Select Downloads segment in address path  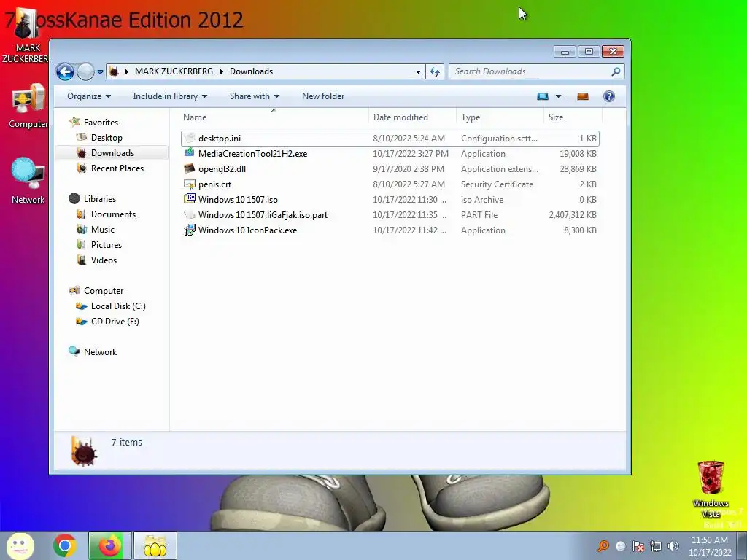(x=251, y=71)
